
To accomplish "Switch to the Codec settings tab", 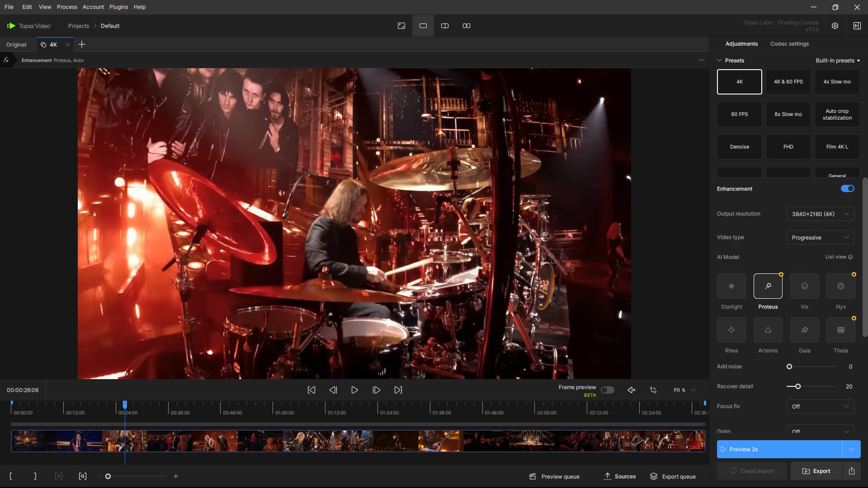I will tap(789, 44).
